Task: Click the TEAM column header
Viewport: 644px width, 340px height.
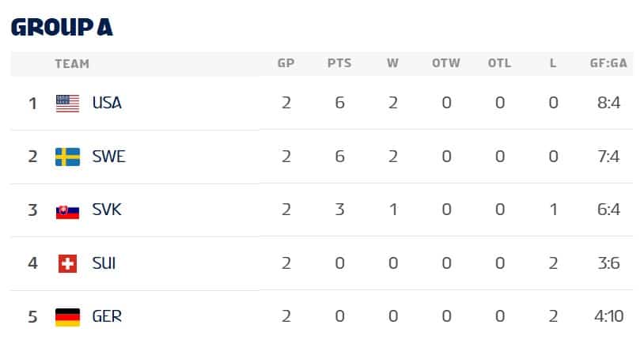Action: click(72, 64)
